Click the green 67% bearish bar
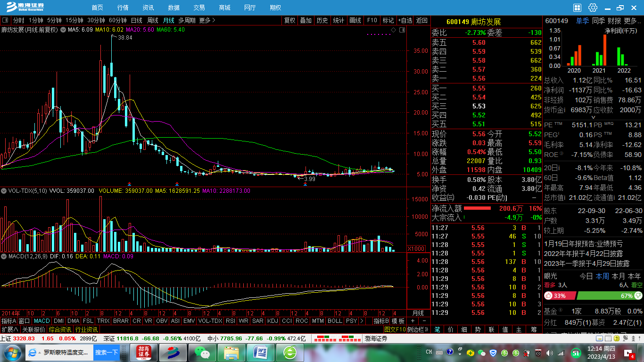This screenshot has height=362, width=644. 610,296
